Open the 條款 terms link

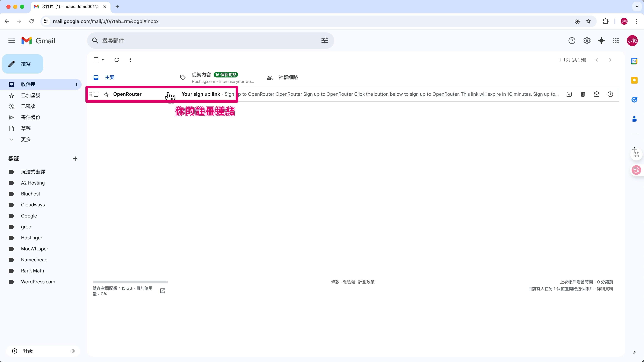tap(335, 282)
